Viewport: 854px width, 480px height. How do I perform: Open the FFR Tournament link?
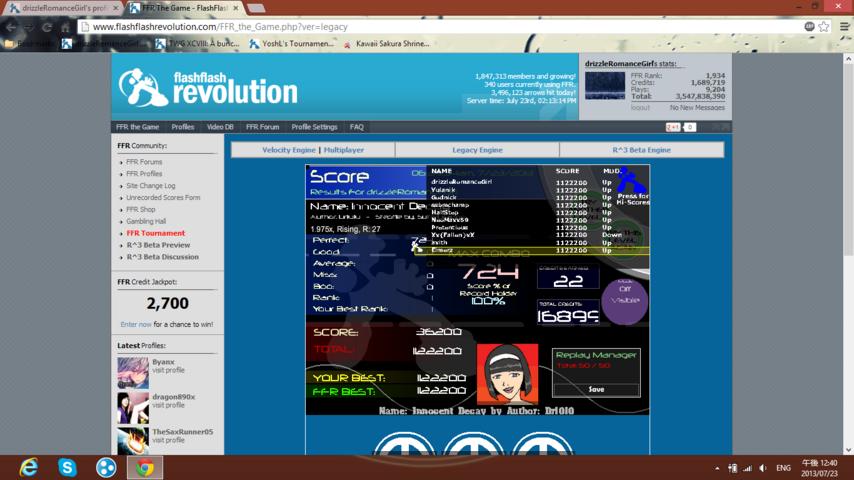[156, 233]
